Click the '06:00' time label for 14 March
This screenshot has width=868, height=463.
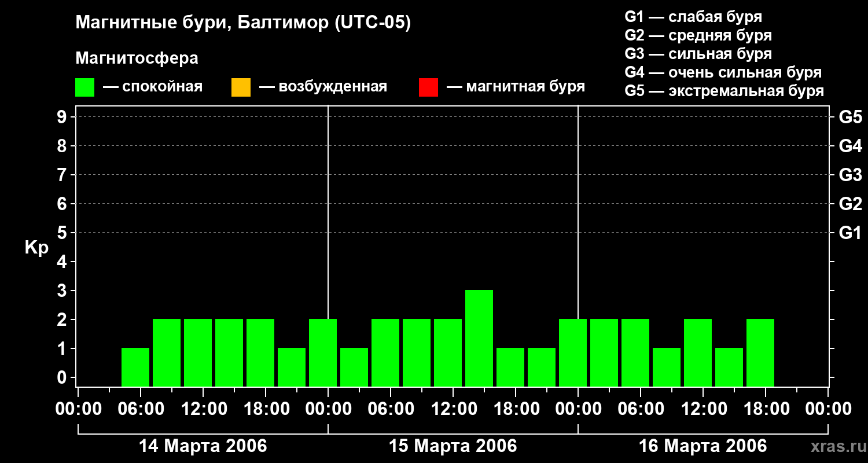[141, 409]
